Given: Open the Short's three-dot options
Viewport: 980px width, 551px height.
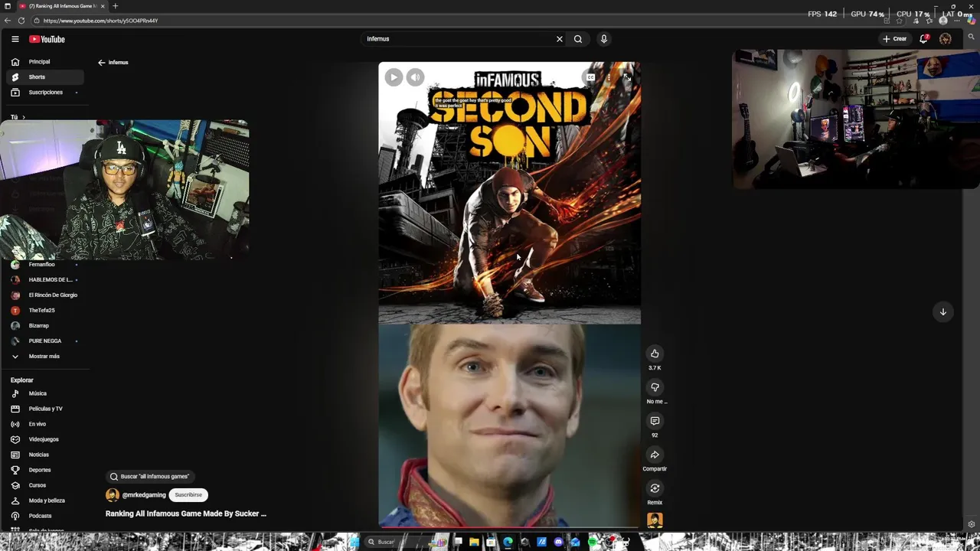Looking at the screenshot, I should (x=609, y=77).
